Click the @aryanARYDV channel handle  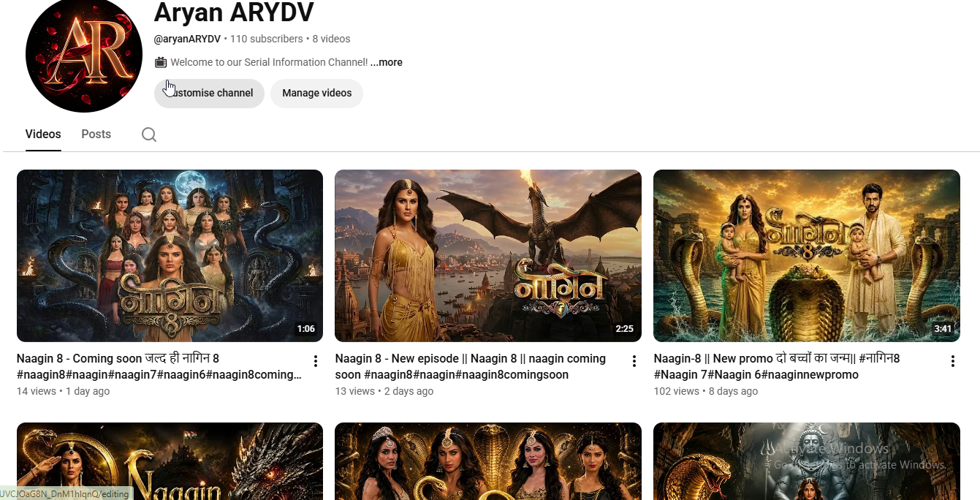point(187,39)
